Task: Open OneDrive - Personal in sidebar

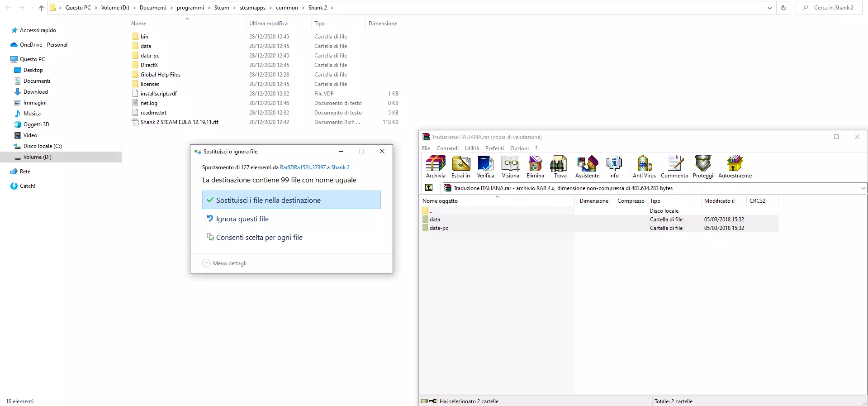Action: pyautogui.click(x=43, y=45)
